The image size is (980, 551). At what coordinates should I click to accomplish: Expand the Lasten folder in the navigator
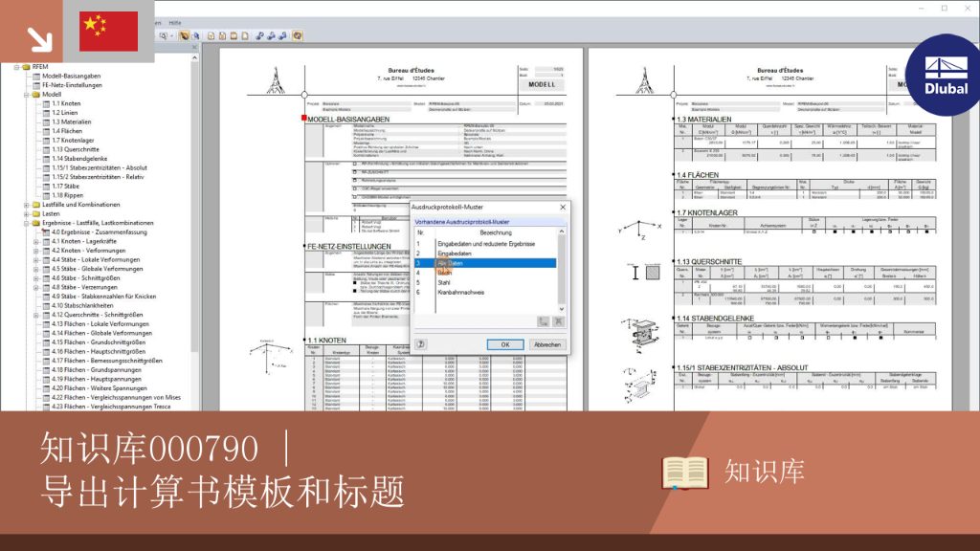tap(27, 214)
